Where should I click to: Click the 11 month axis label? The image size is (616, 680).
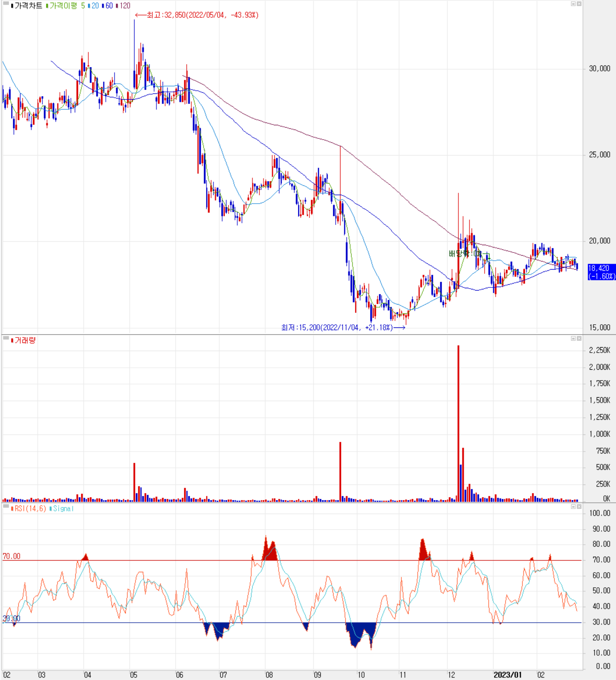[403, 675]
